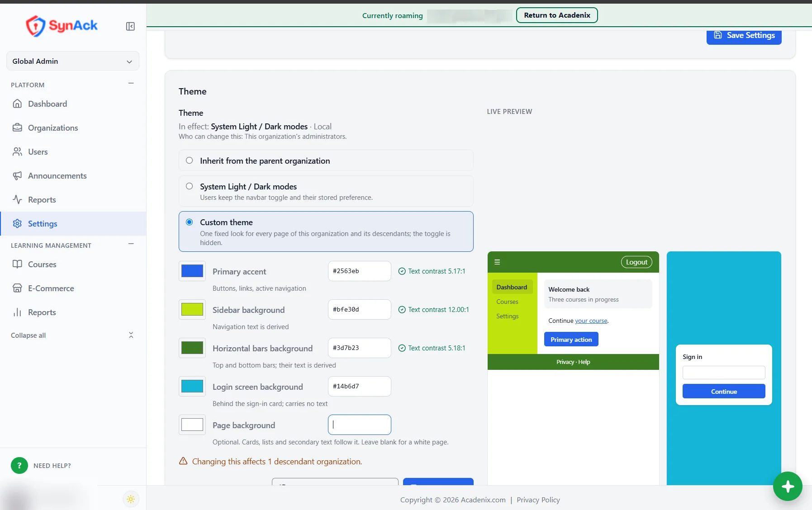Open the Login screen background swatch
The image size is (812, 510).
[x=192, y=386]
